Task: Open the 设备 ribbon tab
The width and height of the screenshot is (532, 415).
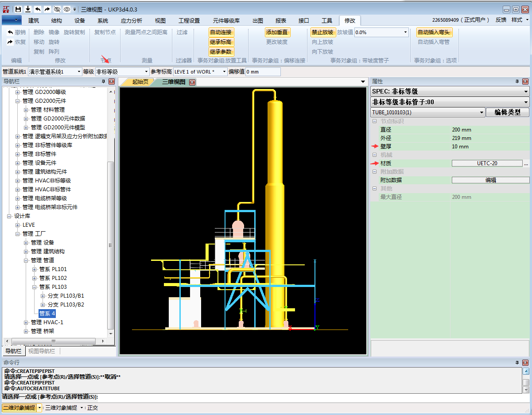Action: (80, 20)
